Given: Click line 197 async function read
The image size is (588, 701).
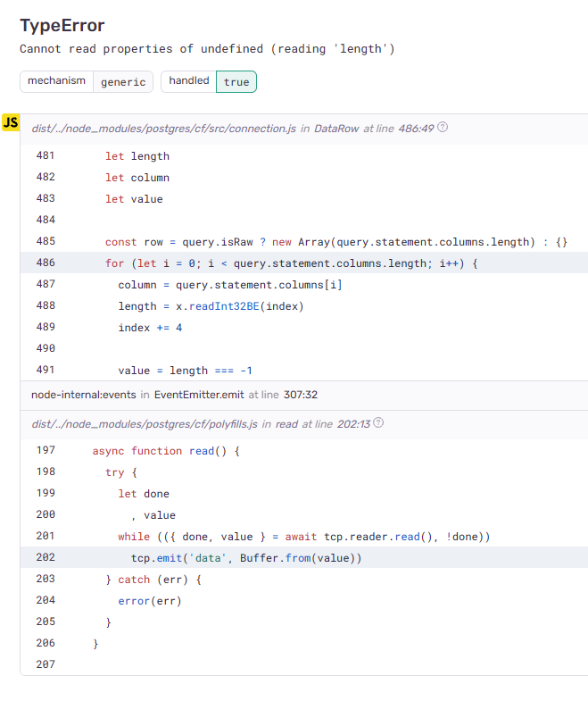Looking at the screenshot, I should click(x=166, y=451).
